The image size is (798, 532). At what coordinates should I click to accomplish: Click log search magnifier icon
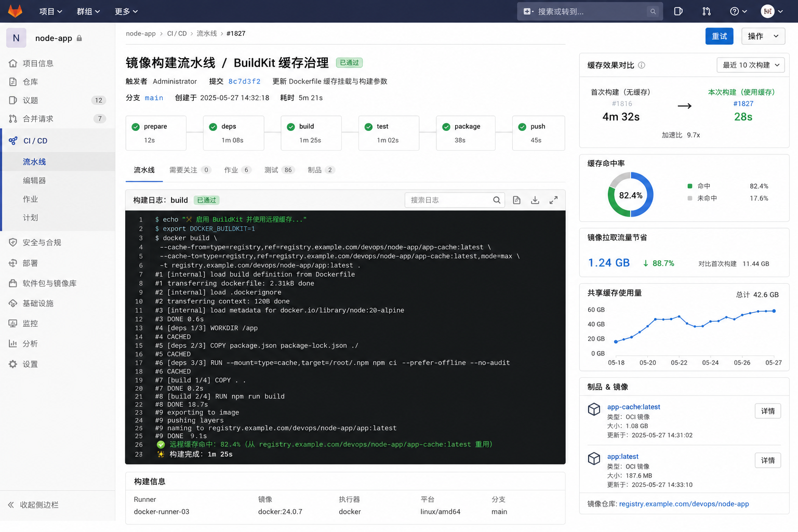click(x=497, y=200)
